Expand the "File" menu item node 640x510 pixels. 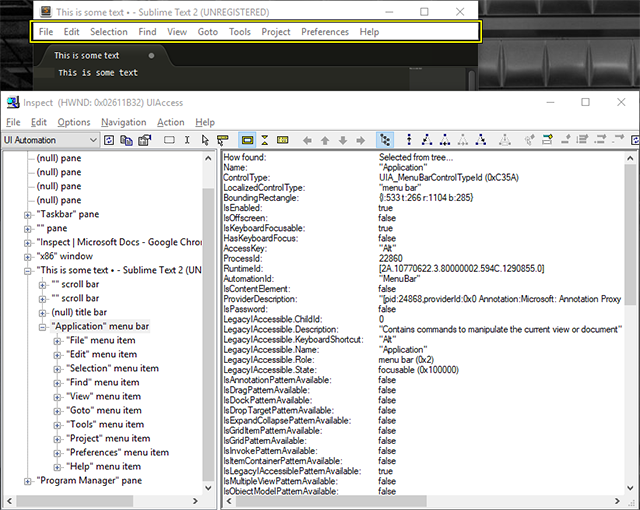coord(58,341)
